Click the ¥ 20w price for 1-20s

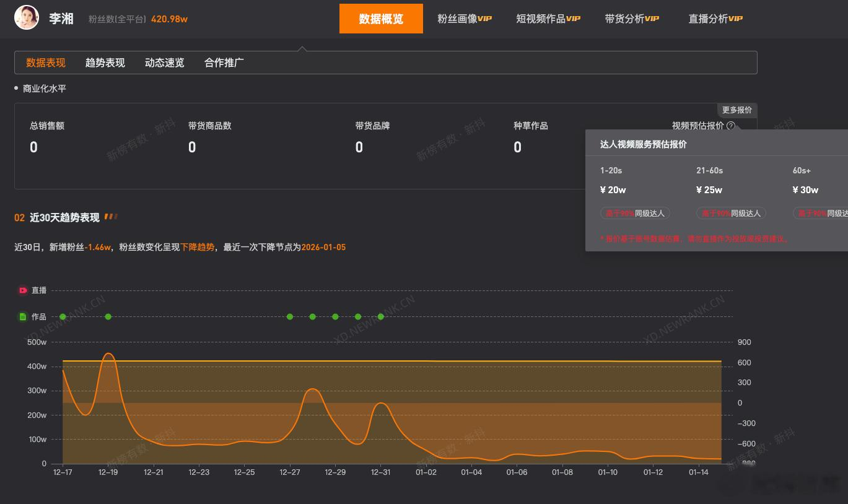613,190
